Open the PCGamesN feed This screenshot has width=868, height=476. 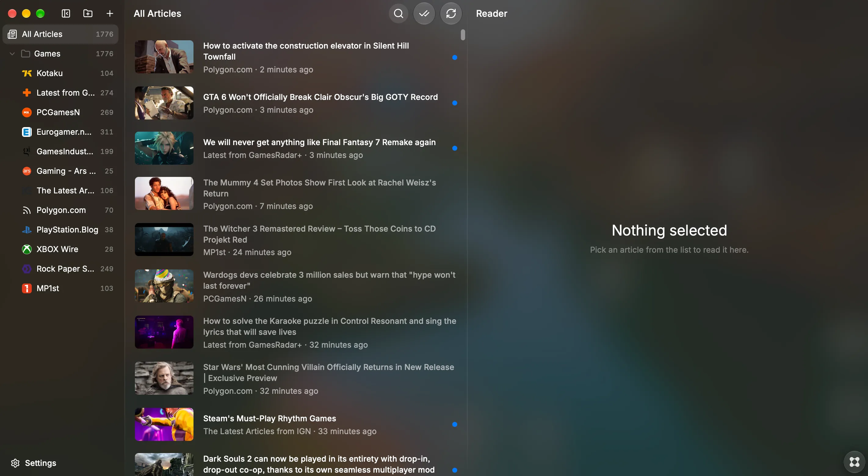[61, 112]
